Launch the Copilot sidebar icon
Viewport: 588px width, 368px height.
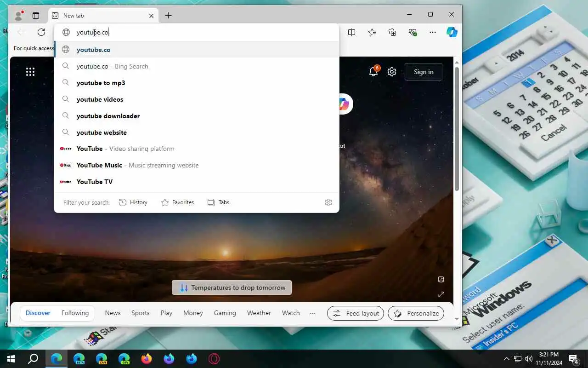[x=452, y=32]
